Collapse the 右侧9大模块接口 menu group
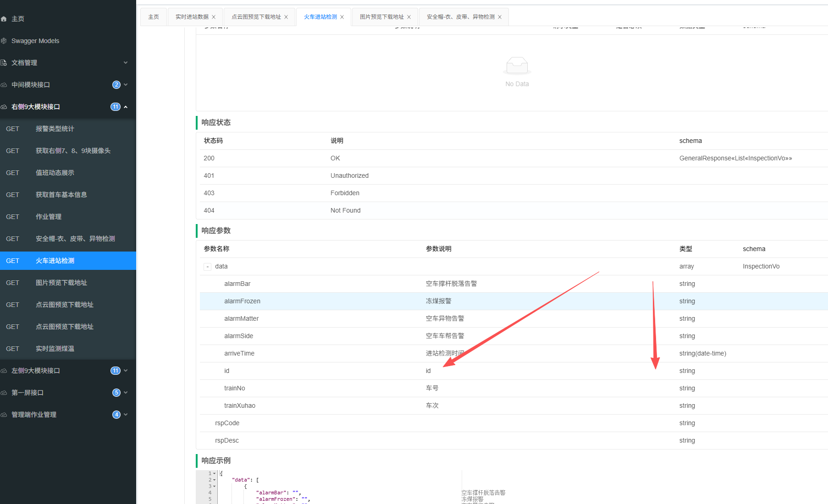This screenshot has height=504, width=828. [126, 107]
